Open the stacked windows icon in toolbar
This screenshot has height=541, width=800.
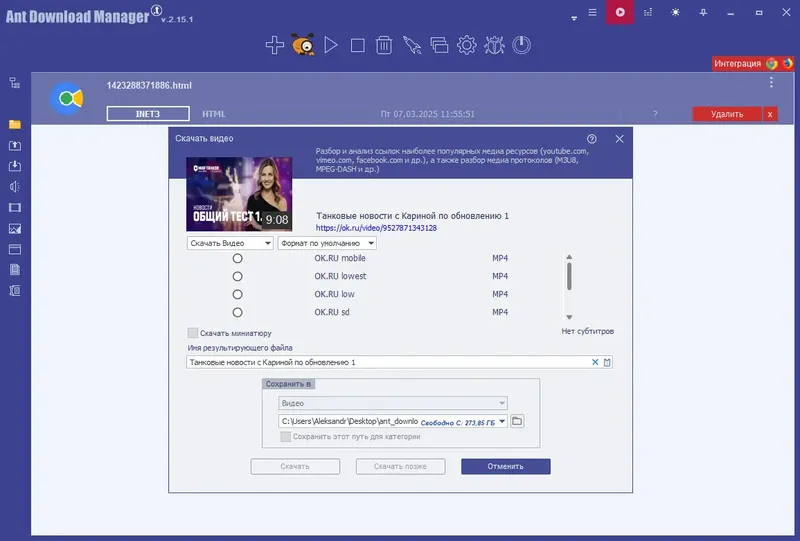pyautogui.click(x=439, y=45)
